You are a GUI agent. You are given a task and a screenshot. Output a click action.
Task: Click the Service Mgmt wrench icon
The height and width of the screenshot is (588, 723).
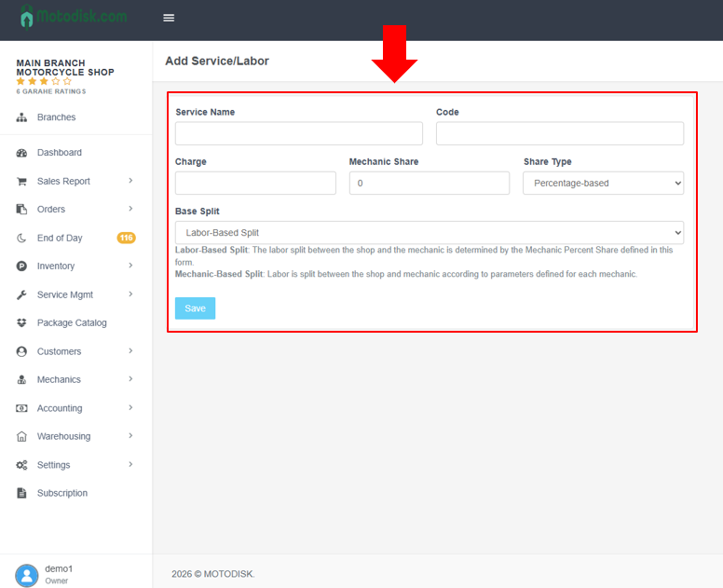pyautogui.click(x=21, y=295)
